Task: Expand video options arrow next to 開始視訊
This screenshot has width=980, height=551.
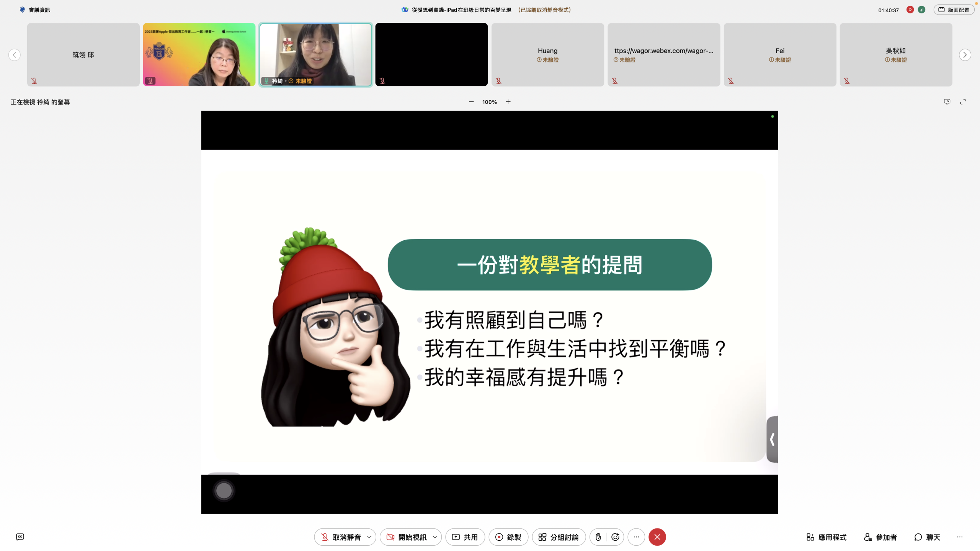Action: [x=435, y=537]
